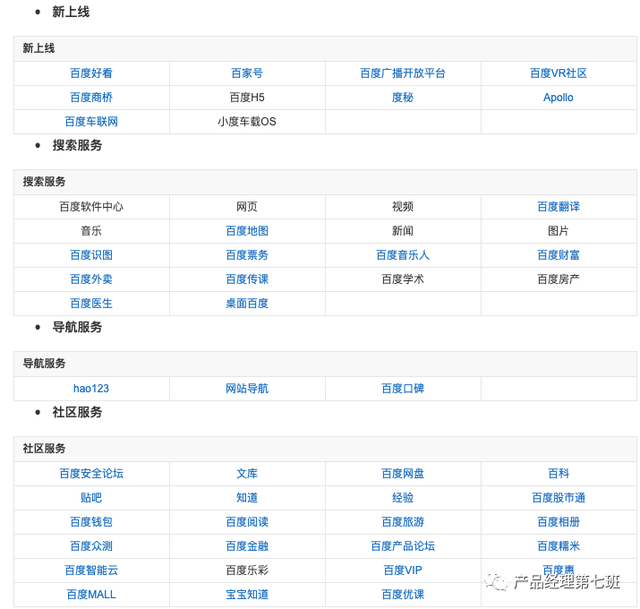
Task: Open the 百度外卖 link
Action: coord(91,279)
